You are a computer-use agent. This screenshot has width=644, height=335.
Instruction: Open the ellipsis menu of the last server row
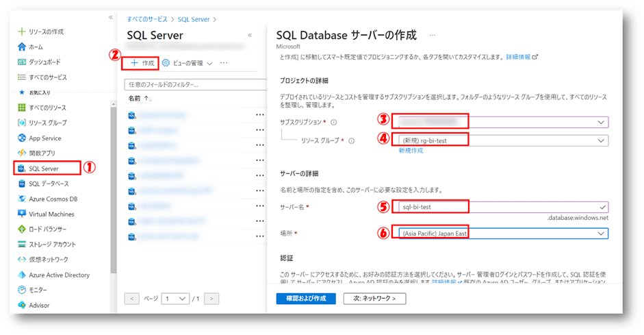[x=260, y=236]
